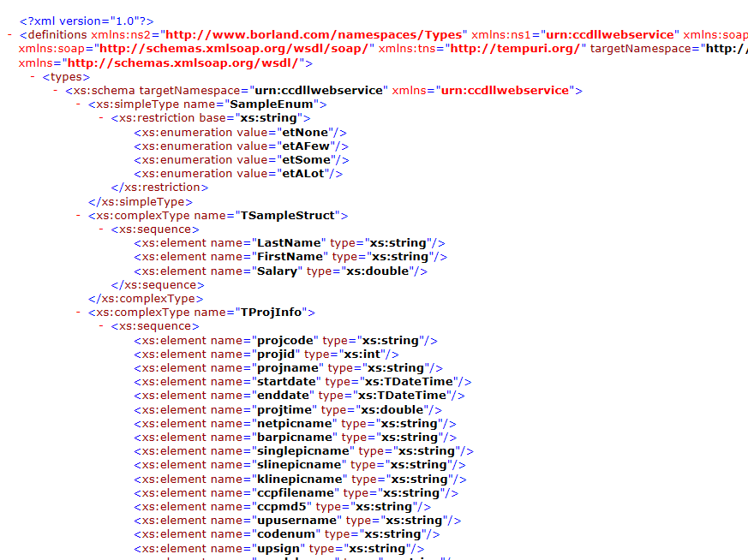Collapse the TProjInfo complexType node

[80, 313]
